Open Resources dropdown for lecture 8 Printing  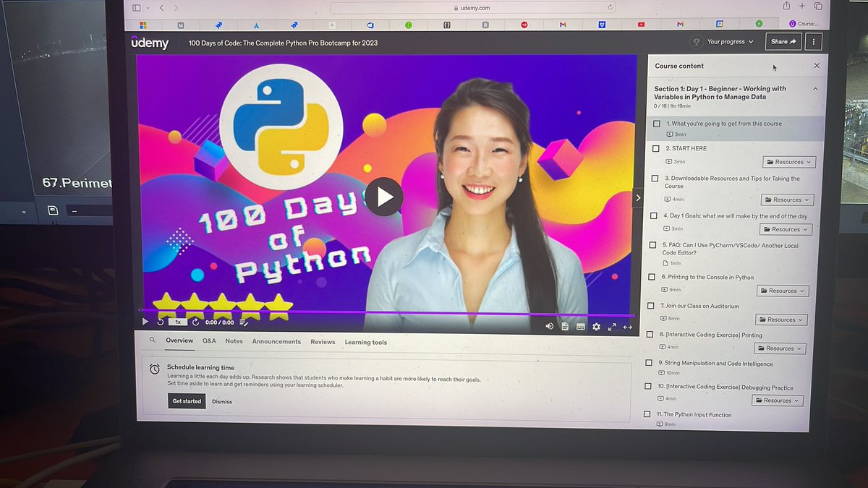click(779, 348)
